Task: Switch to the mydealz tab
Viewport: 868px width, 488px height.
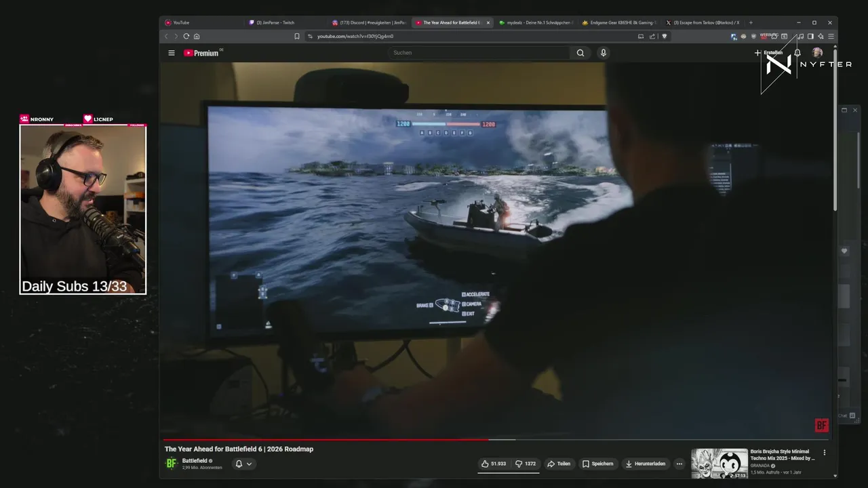Action: pos(536,22)
